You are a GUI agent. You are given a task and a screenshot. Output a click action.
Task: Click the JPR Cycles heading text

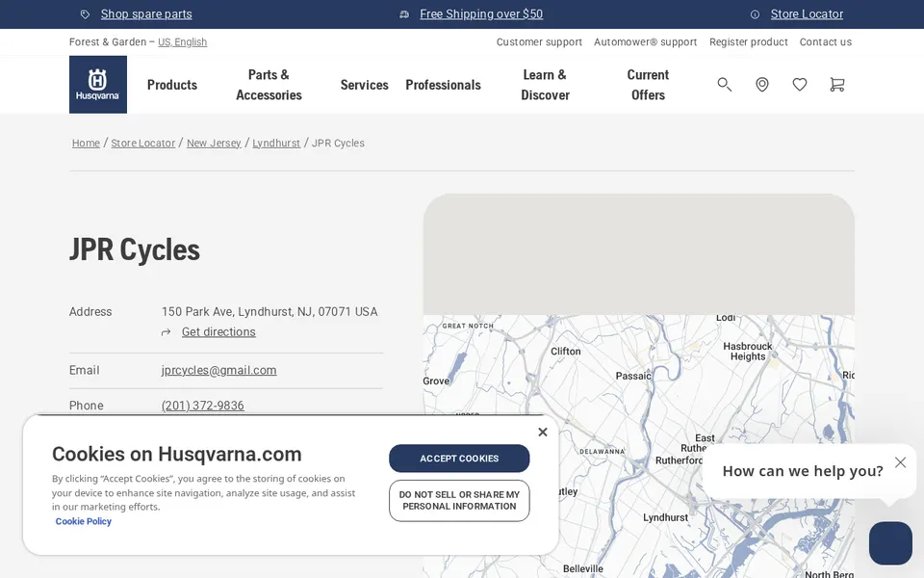[135, 250]
